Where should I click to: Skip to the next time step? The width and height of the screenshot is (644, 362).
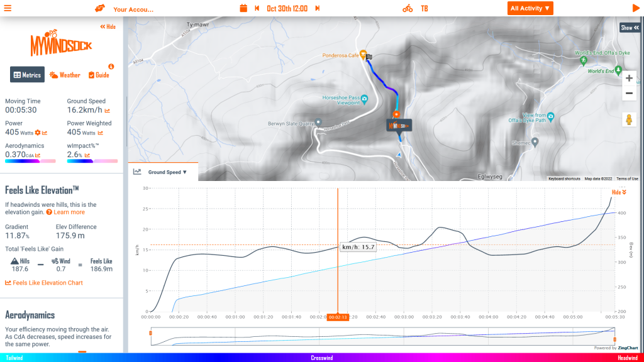(317, 8)
